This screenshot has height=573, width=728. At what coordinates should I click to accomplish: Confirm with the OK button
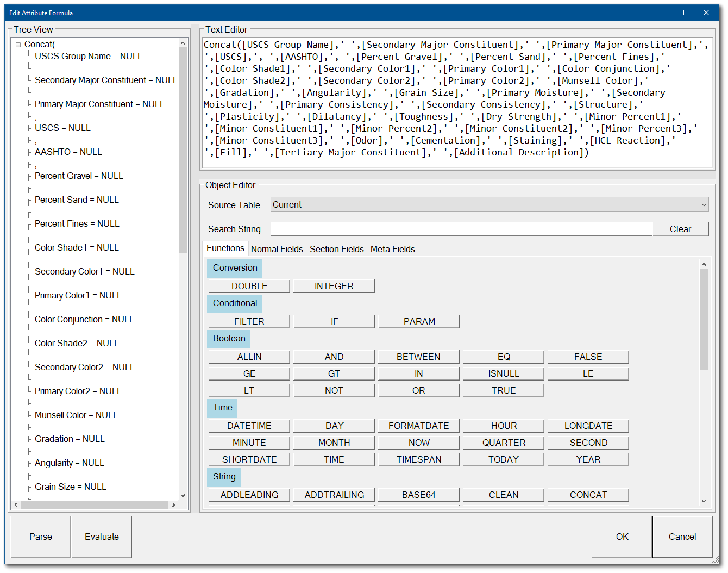coord(622,537)
